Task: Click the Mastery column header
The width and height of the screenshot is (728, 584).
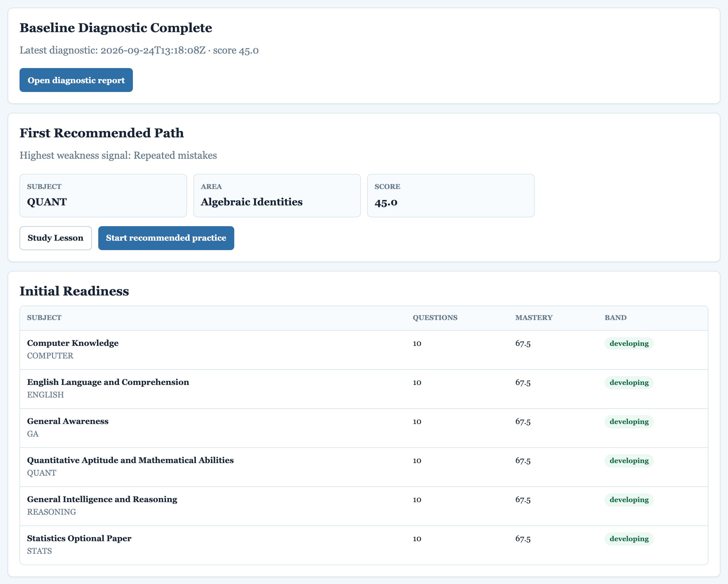Action: click(x=534, y=318)
